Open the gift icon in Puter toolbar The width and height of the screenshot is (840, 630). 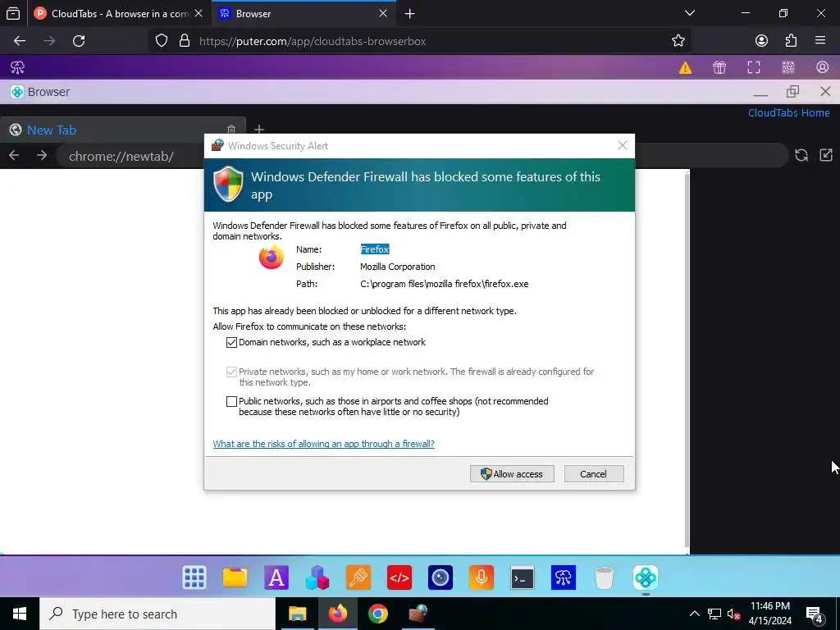(719, 67)
